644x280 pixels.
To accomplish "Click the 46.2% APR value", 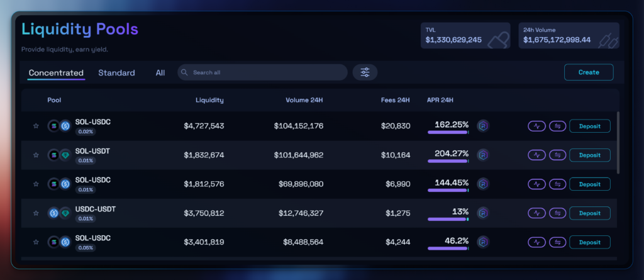I will click(x=457, y=240).
